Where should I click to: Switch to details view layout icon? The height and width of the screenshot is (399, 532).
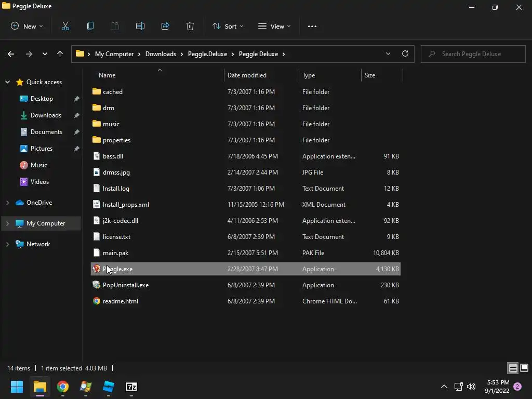tap(513, 368)
